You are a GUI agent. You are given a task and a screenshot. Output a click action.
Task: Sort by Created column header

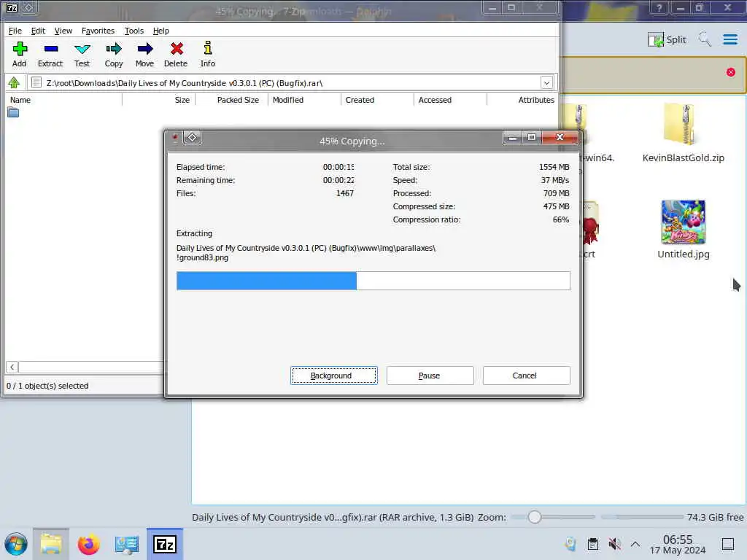tap(378, 100)
